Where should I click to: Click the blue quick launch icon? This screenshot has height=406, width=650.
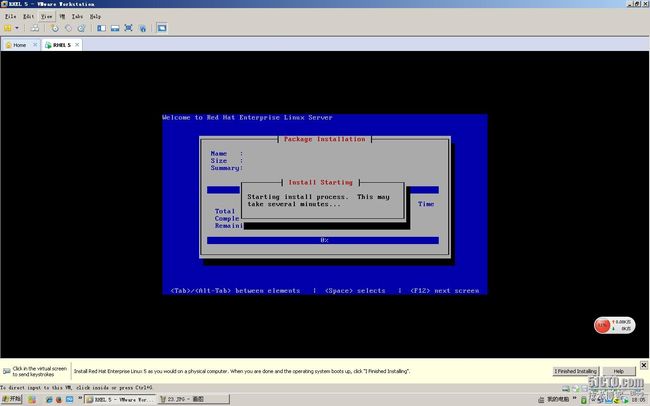pos(69,399)
